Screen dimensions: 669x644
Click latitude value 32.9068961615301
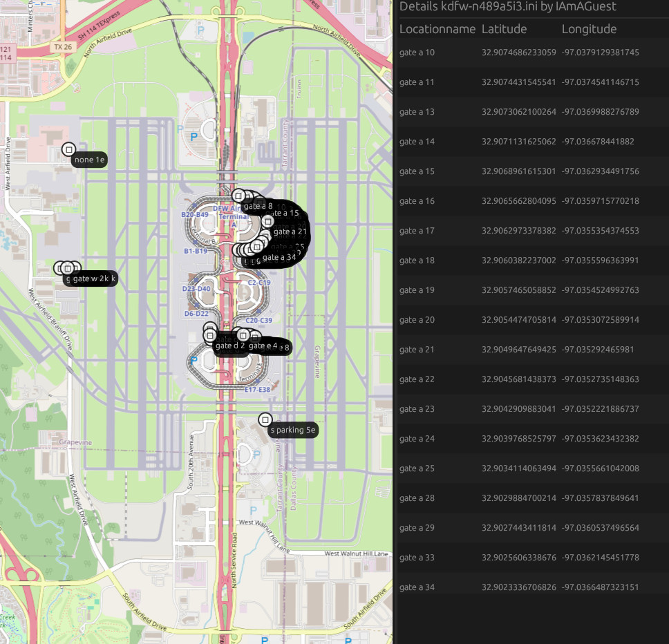click(x=519, y=171)
